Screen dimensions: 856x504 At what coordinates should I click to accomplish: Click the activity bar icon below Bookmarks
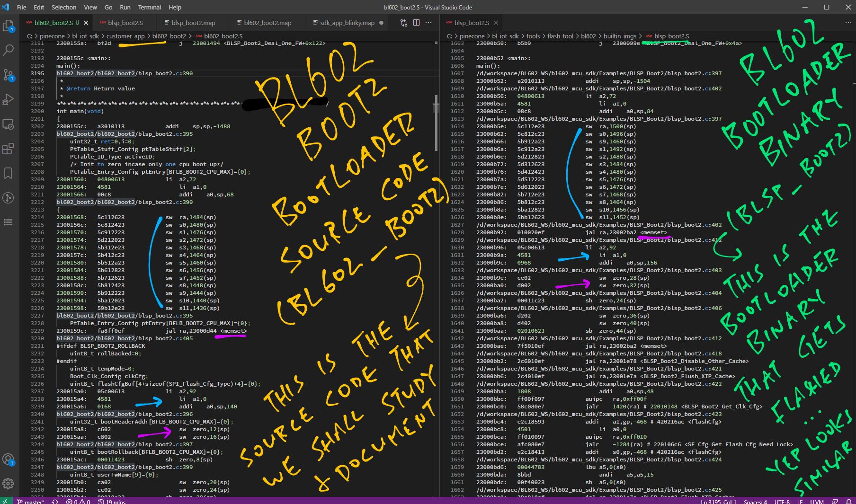[8, 198]
